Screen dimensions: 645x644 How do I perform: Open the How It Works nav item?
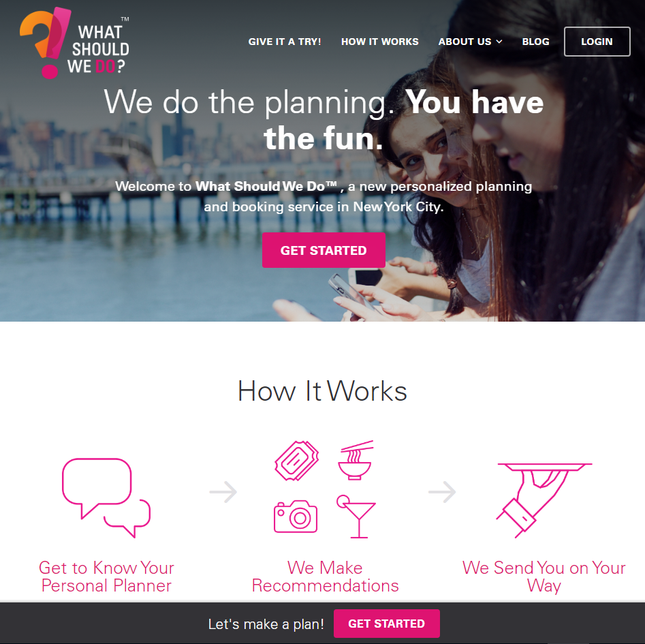point(379,42)
